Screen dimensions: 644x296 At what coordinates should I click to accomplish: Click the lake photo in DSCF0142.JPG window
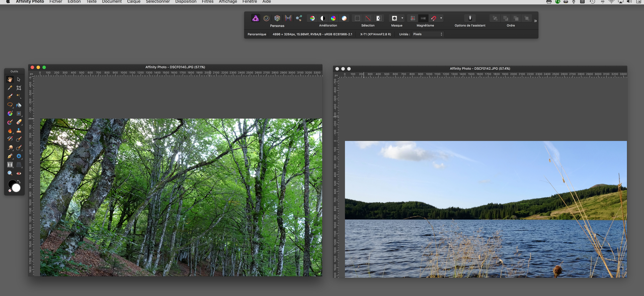coord(486,209)
